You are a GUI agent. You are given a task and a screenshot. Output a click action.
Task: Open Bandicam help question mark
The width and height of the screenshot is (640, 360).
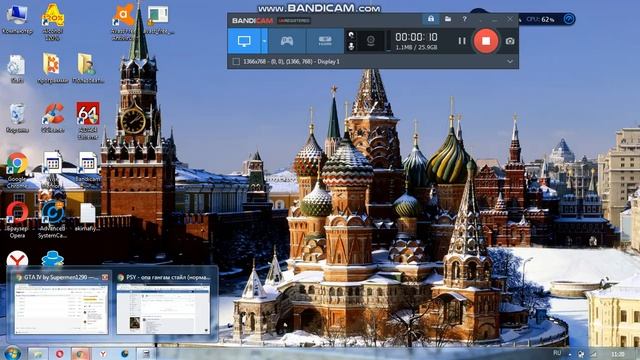(464, 19)
